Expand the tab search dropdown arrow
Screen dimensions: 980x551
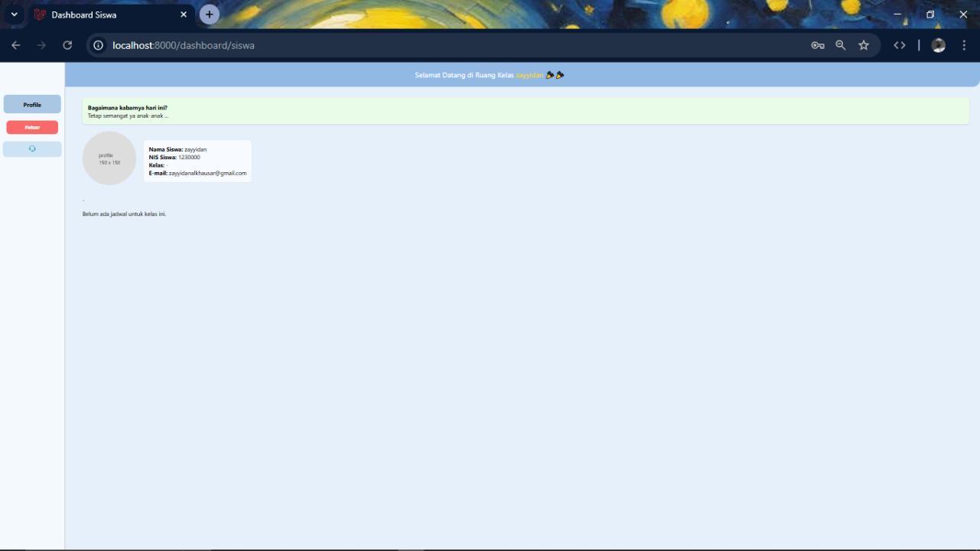click(x=14, y=15)
